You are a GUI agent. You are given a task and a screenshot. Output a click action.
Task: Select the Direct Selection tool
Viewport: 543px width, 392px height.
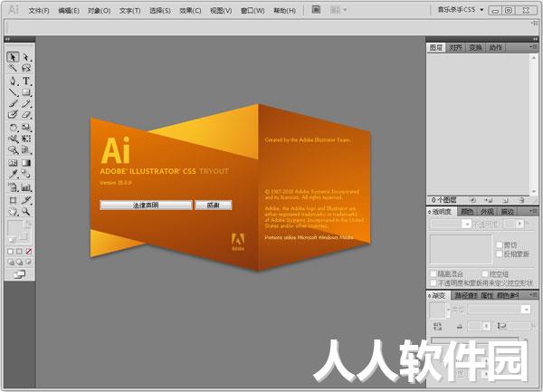26,57
